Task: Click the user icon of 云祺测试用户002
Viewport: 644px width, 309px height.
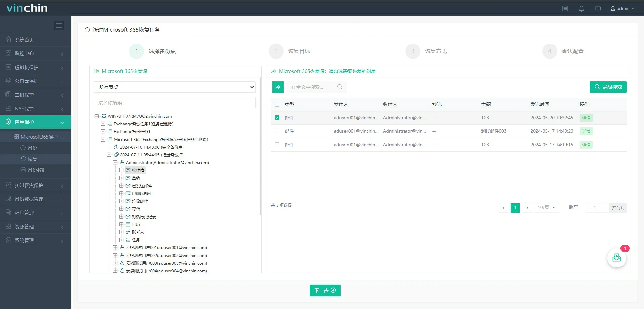Action: pos(122,255)
